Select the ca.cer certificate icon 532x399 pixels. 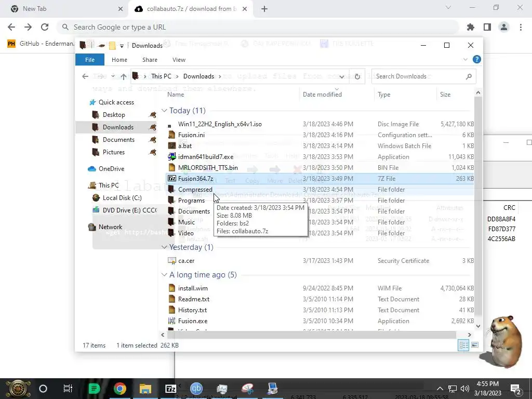click(171, 261)
